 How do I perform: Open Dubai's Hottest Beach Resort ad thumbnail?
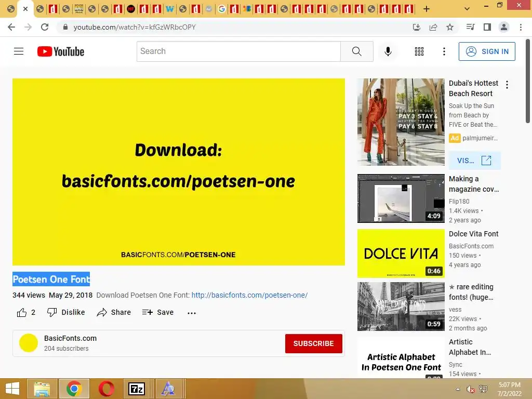click(401, 122)
